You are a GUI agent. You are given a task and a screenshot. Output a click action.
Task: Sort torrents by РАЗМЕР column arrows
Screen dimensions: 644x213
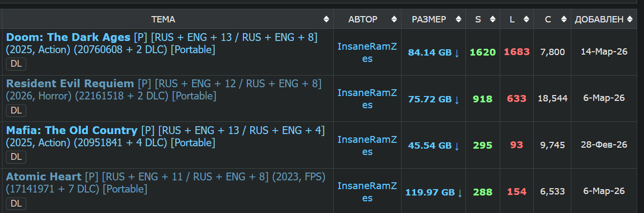click(x=458, y=19)
